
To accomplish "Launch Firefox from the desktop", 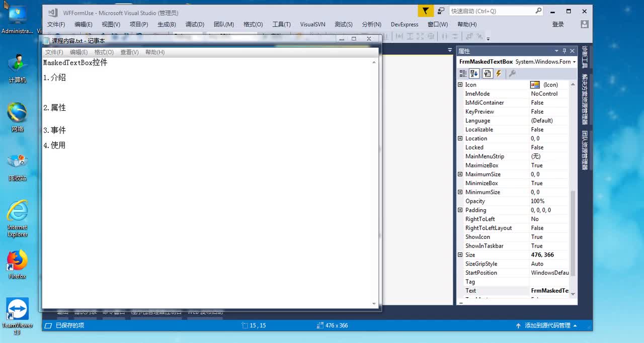I will 17,264.
